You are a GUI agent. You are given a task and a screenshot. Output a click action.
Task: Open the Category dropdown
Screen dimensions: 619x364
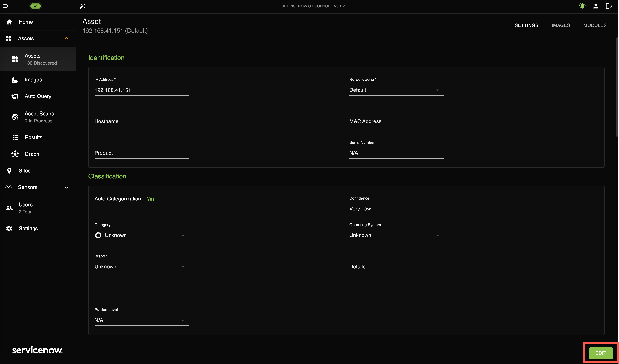pyautogui.click(x=142, y=235)
